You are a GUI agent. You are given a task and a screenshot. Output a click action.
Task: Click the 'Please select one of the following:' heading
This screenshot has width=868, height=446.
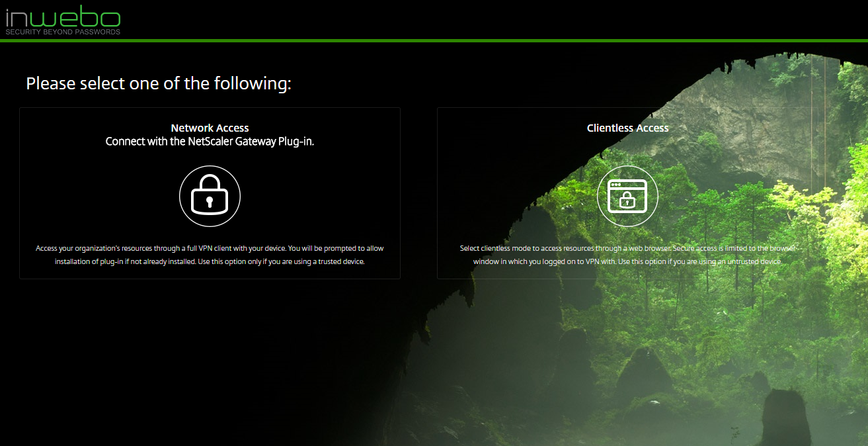pos(159,84)
